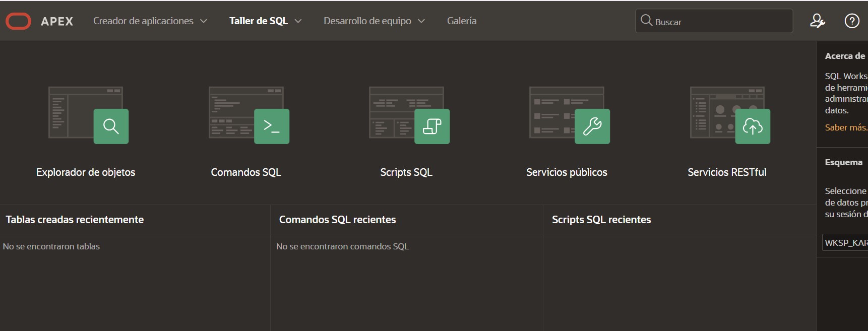
Task: Expand the Desarrollo de equipo chevron
Action: [421, 21]
